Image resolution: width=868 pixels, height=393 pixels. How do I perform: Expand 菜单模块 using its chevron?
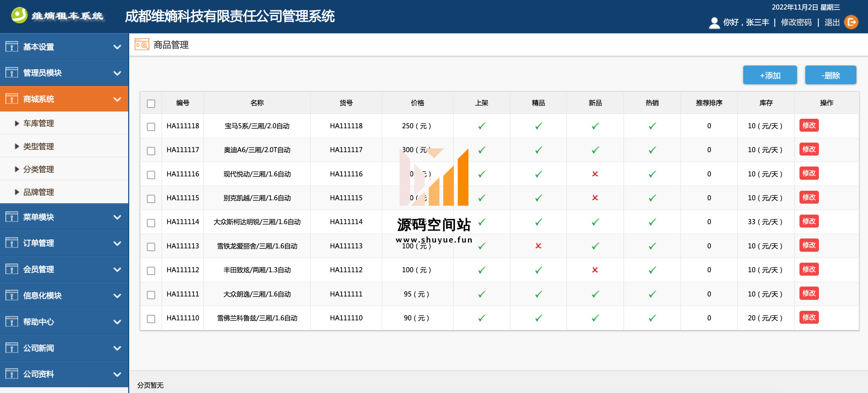coord(117,217)
